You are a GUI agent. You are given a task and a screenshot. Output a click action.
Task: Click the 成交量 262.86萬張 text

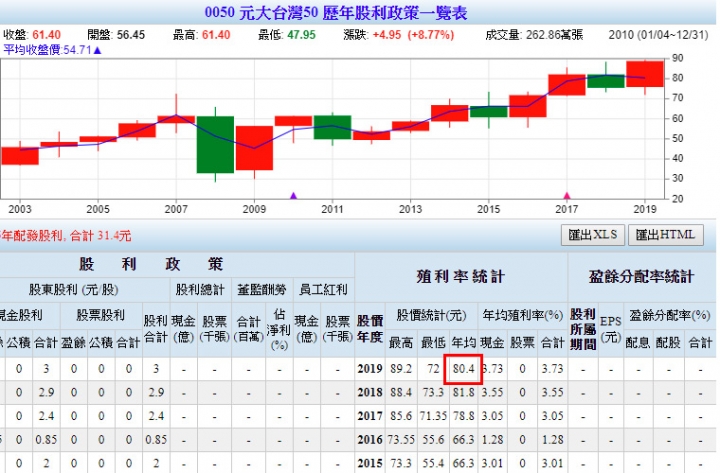click(x=534, y=35)
